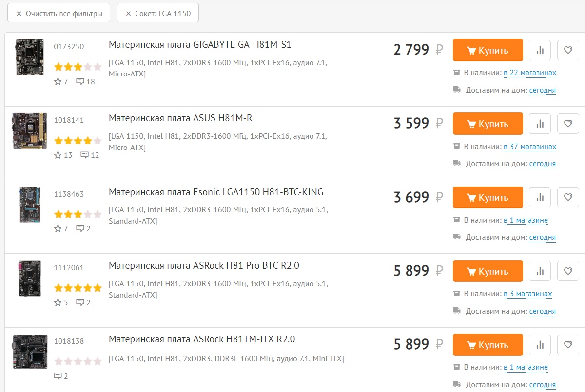
Task: View comments for ASRock H81TM-ITX R2.0
Action: [61, 376]
